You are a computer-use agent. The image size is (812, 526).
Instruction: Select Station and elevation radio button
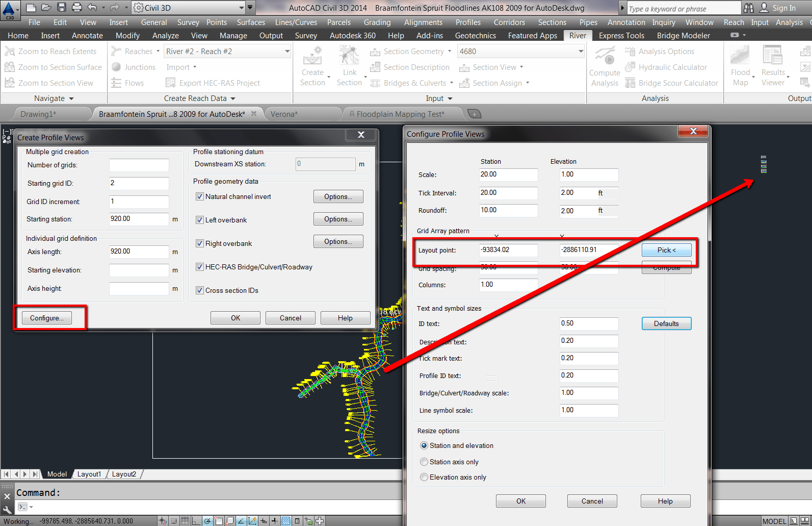424,445
